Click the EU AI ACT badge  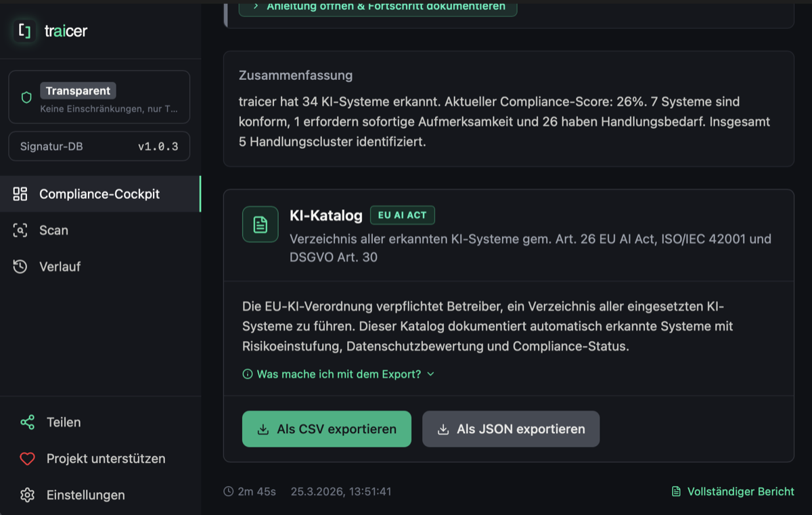tap(402, 215)
